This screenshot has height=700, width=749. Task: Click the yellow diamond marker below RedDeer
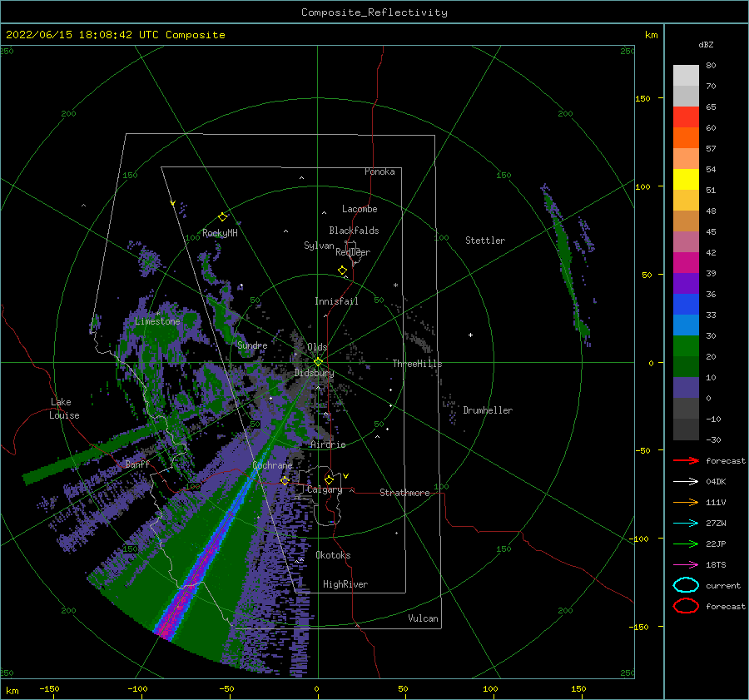click(x=343, y=271)
